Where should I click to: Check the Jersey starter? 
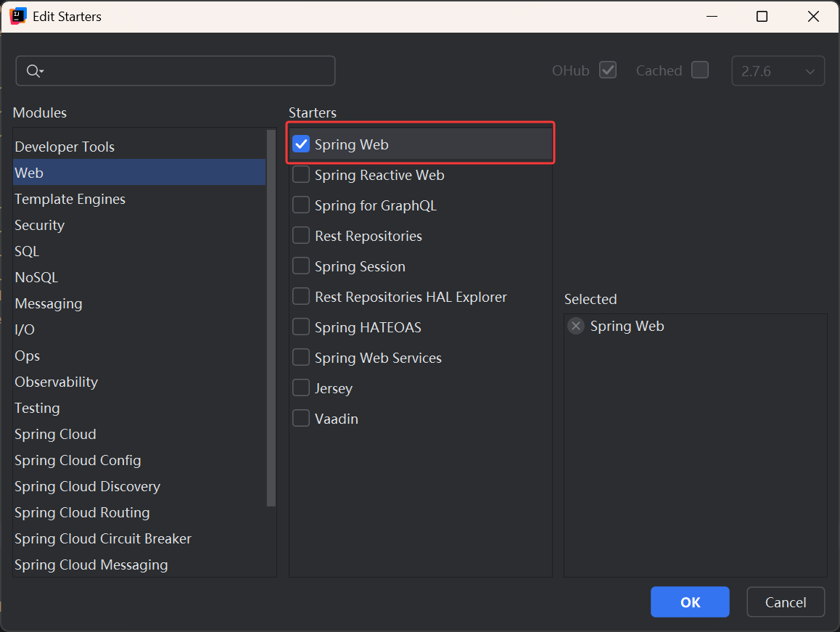tap(301, 388)
